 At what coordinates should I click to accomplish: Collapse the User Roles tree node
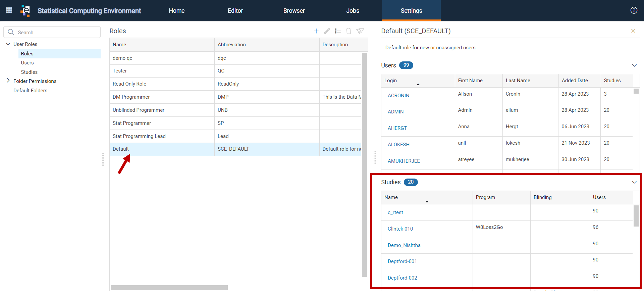(8, 44)
